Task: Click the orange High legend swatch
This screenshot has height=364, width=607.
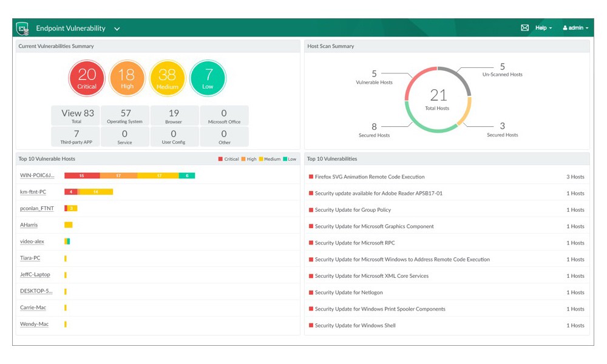Action: coord(243,159)
